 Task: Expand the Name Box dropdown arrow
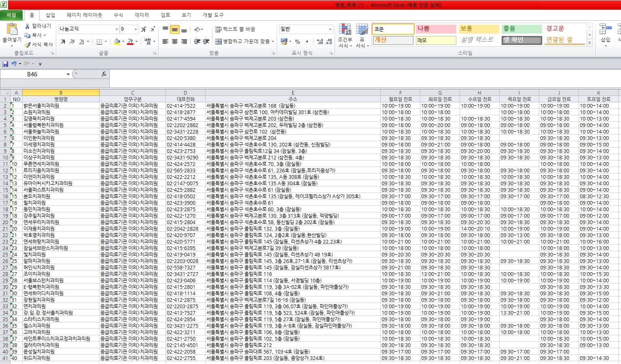pos(68,74)
